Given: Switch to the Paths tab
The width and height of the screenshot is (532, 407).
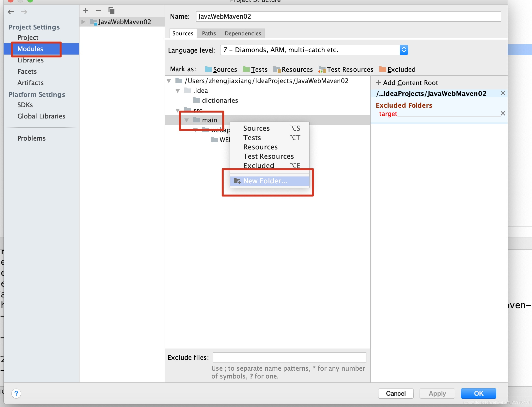Looking at the screenshot, I should [209, 33].
